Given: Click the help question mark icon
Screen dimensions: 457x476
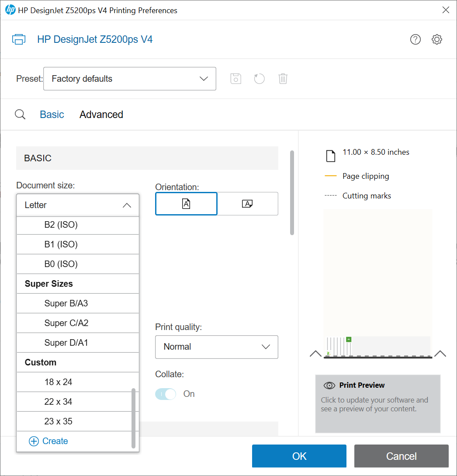Looking at the screenshot, I should tap(415, 39).
